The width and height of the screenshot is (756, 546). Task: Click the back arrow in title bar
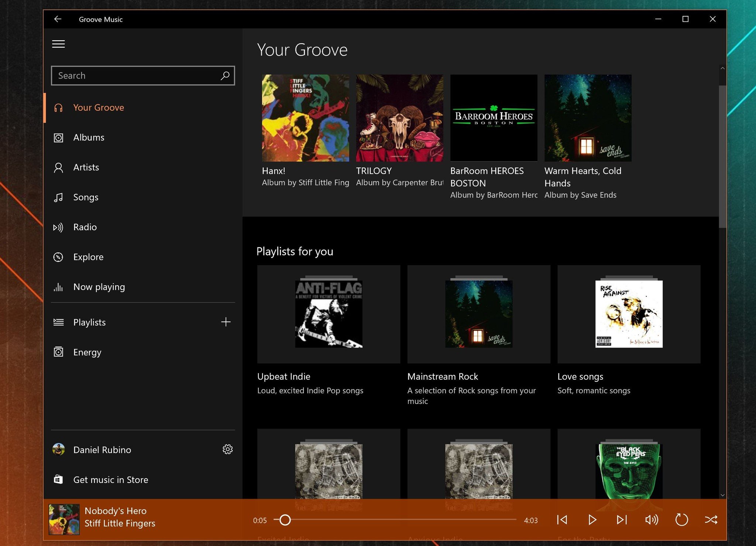[x=58, y=19]
